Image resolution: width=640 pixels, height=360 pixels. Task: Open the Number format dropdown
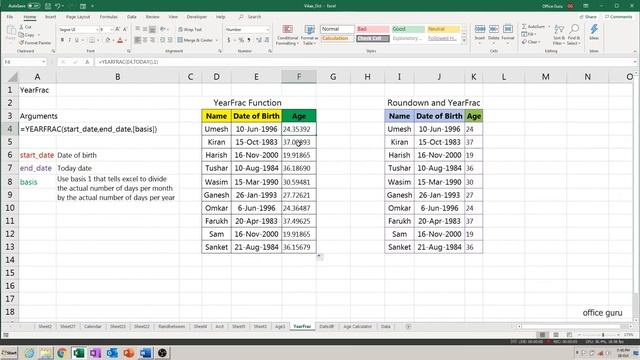(267, 29)
